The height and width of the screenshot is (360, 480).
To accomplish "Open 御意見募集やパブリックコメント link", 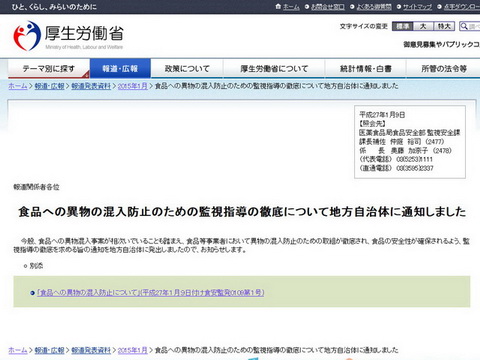I will click(x=442, y=44).
